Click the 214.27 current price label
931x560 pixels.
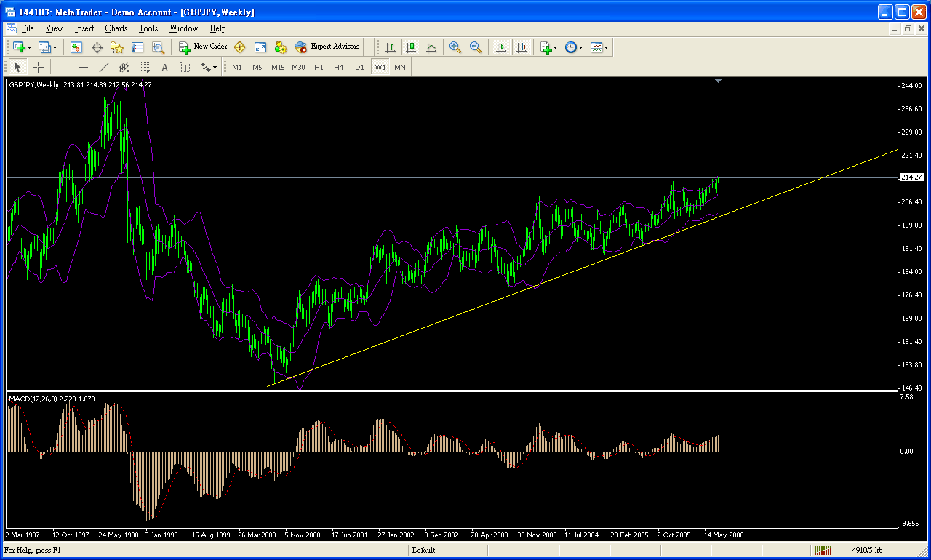(x=912, y=177)
